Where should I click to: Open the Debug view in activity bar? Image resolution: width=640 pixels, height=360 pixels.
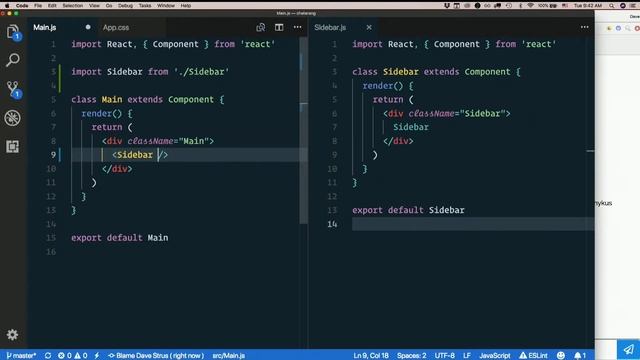tap(13, 118)
